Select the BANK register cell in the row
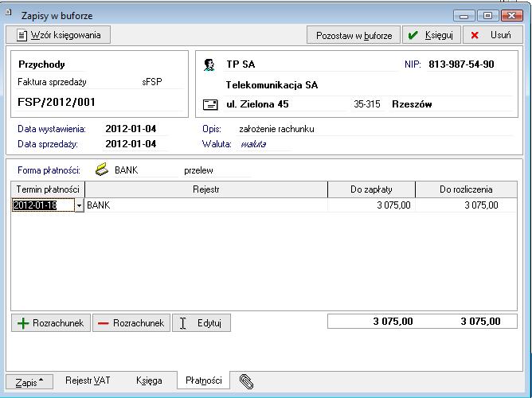The width and height of the screenshot is (532, 398). point(206,205)
